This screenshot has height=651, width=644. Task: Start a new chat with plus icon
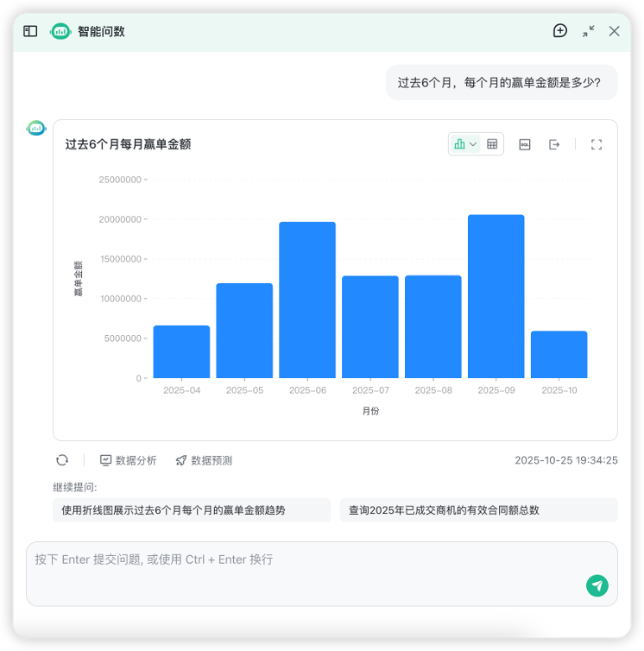560,31
